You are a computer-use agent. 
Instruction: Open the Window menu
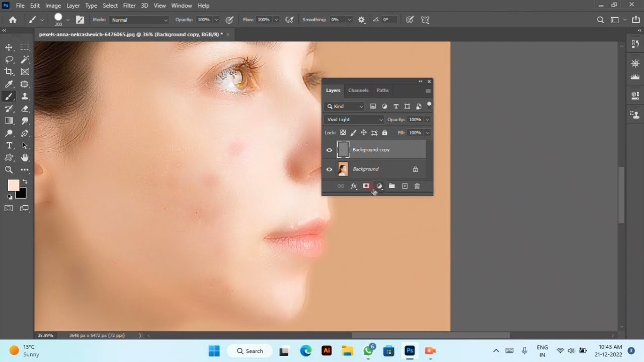182,6
